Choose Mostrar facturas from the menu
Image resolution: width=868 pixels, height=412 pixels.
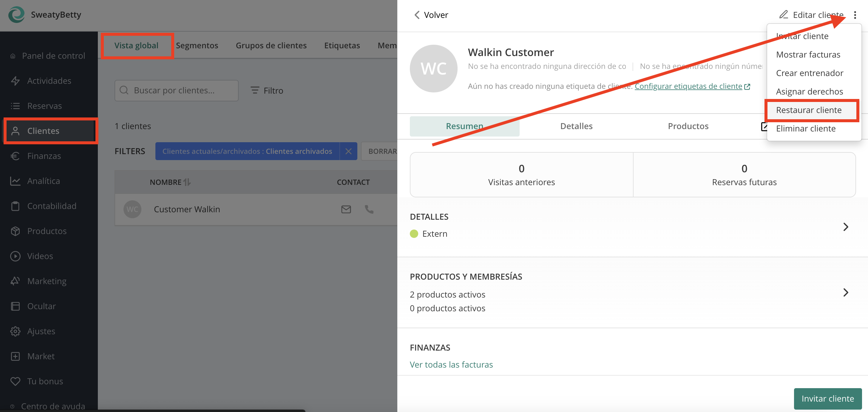pyautogui.click(x=814, y=55)
